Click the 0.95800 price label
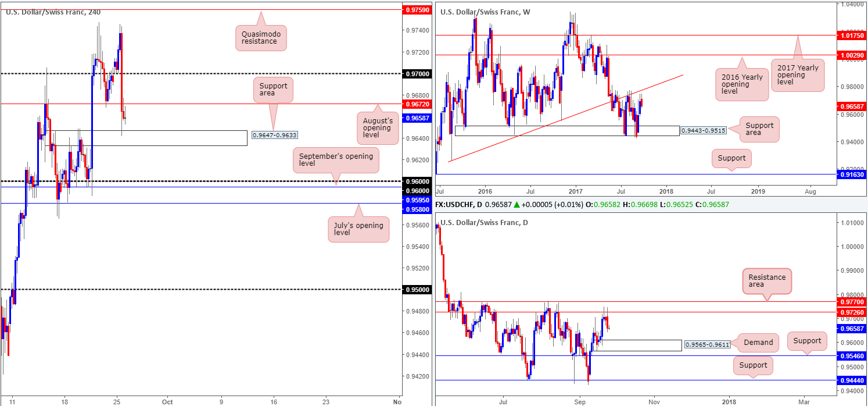The width and height of the screenshot is (868, 406). 416,208
